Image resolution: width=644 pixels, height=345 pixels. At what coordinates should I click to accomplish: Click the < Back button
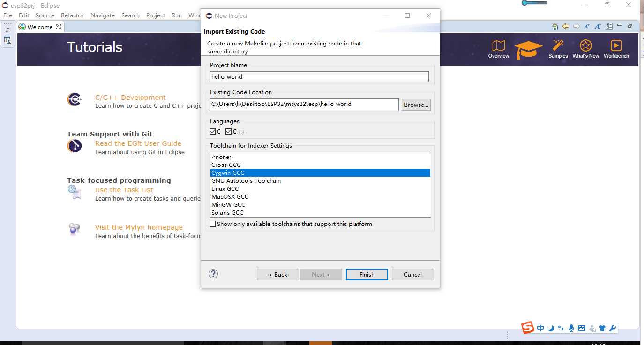coord(278,274)
